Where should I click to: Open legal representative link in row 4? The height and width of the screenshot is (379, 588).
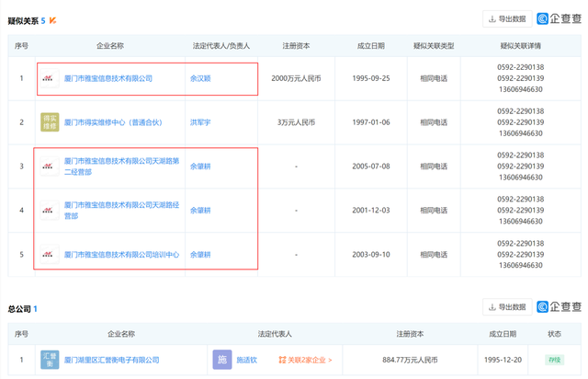[200, 211]
